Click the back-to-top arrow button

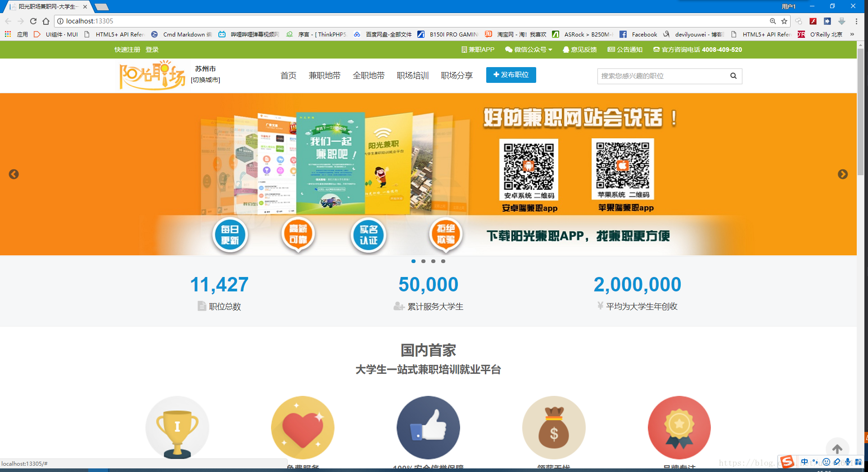click(x=837, y=449)
